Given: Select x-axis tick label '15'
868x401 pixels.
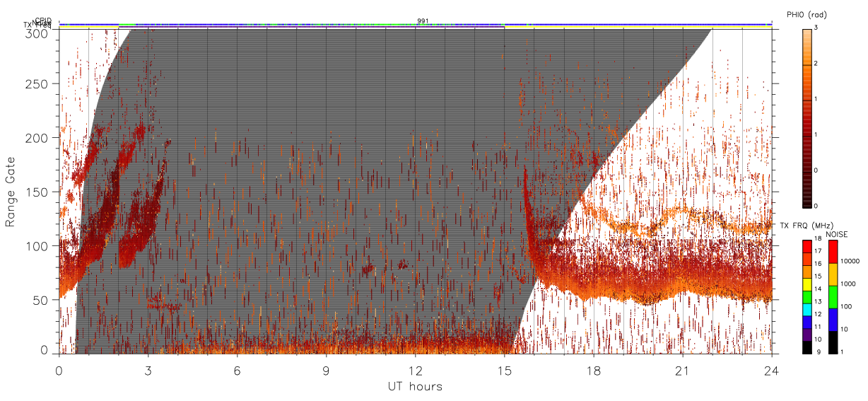Looking at the screenshot, I should point(505,371).
